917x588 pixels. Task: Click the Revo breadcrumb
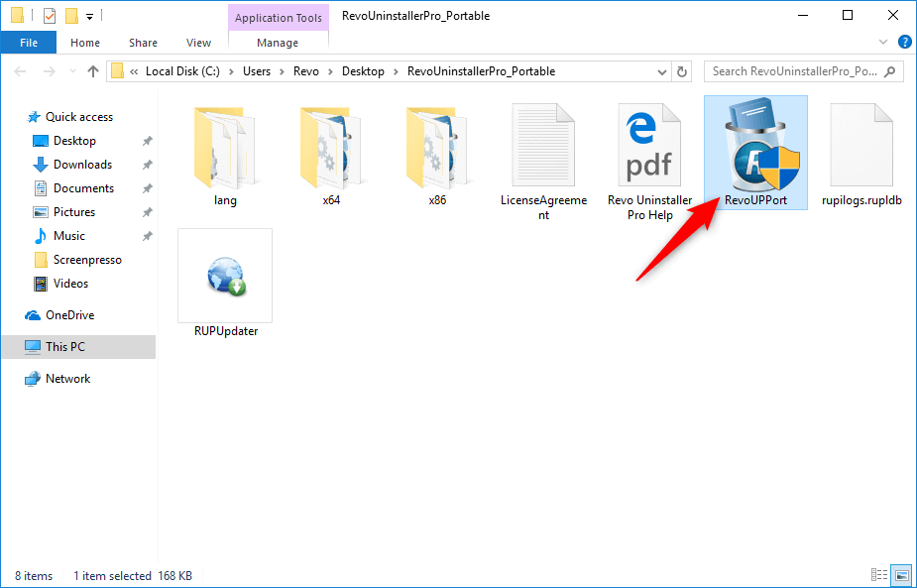coord(306,71)
